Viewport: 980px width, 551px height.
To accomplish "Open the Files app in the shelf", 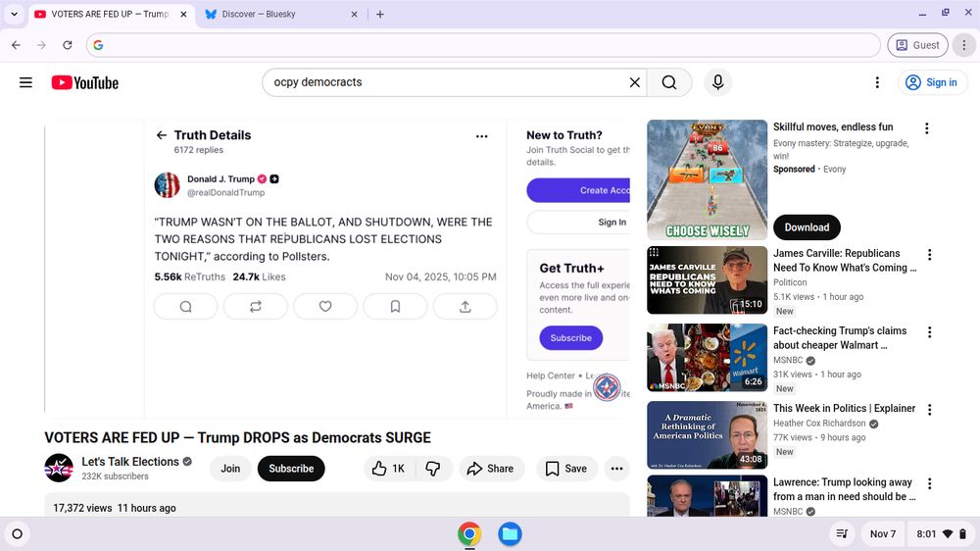I will tap(510, 534).
